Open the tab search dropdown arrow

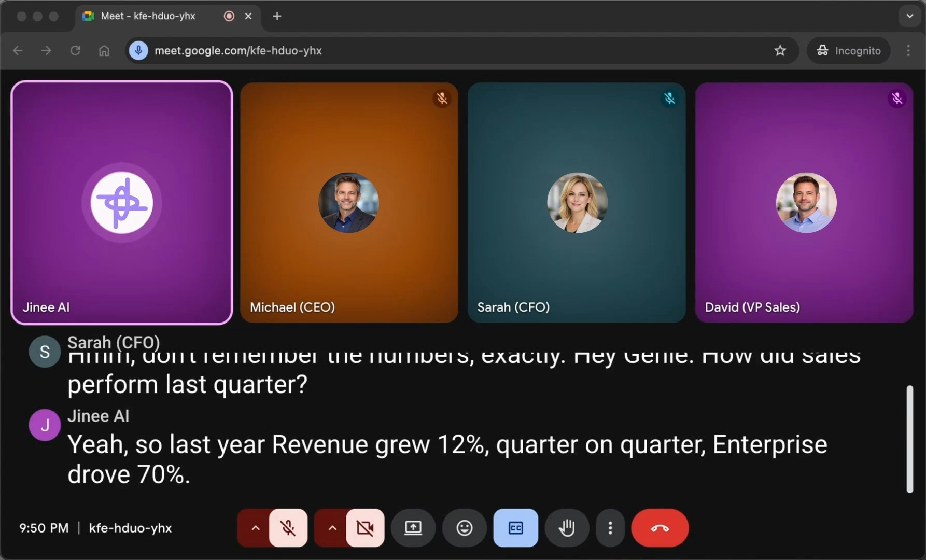(909, 16)
